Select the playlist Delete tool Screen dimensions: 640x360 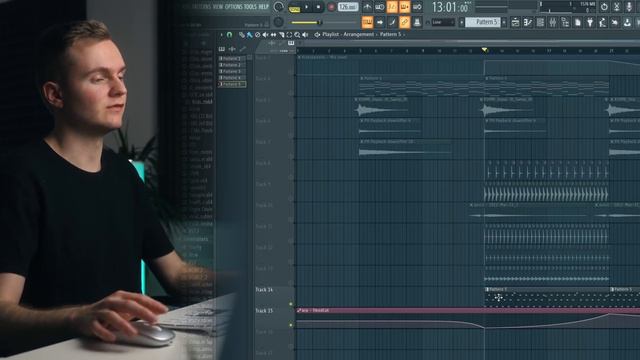(258, 35)
